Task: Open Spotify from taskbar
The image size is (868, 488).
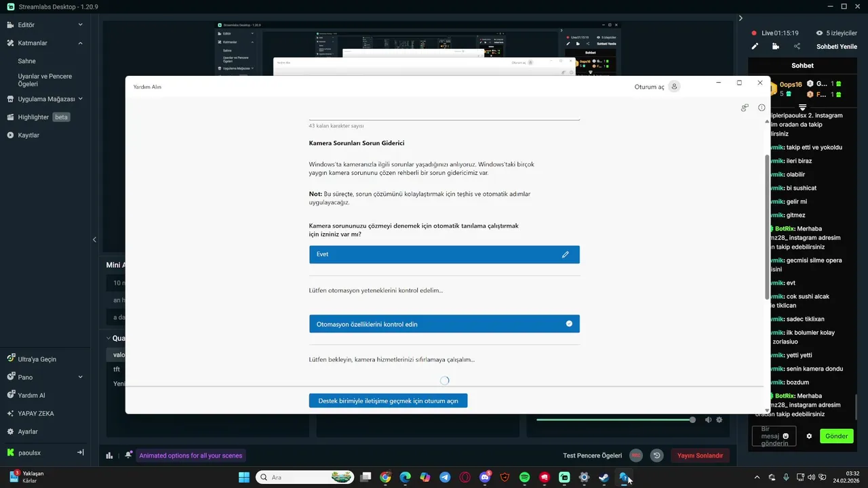Action: (x=524, y=477)
